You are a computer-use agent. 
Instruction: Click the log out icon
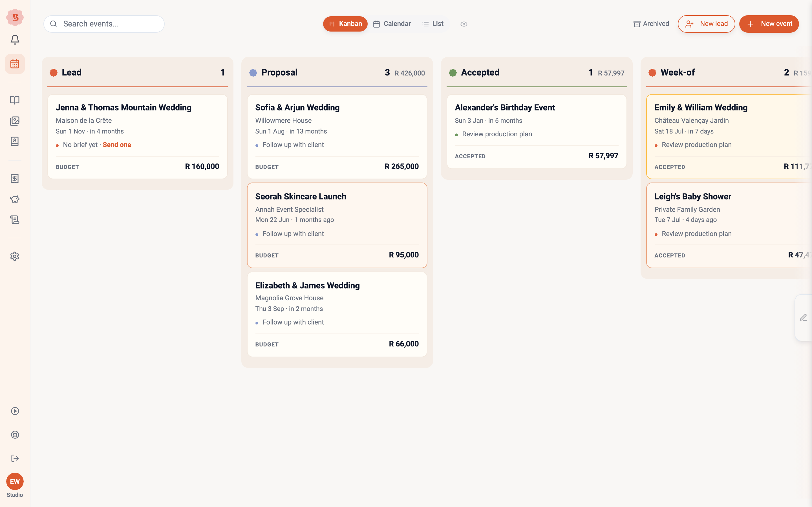coord(15,458)
